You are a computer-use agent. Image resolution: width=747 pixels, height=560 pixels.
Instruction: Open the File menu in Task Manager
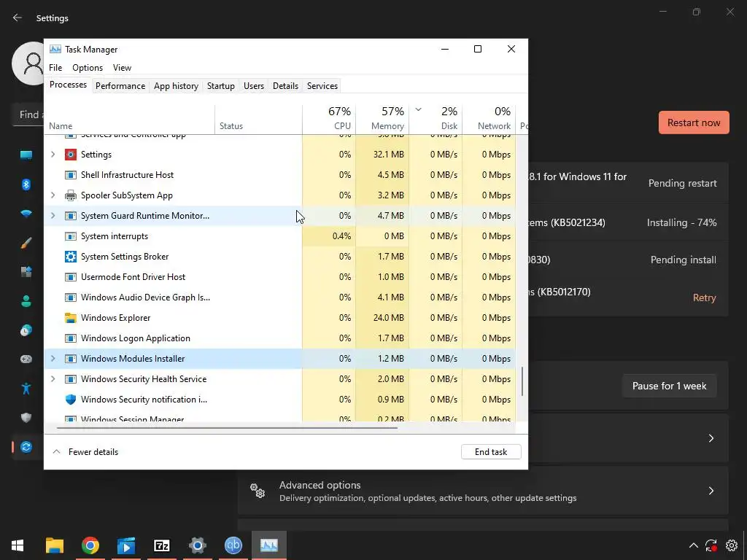pyautogui.click(x=55, y=68)
